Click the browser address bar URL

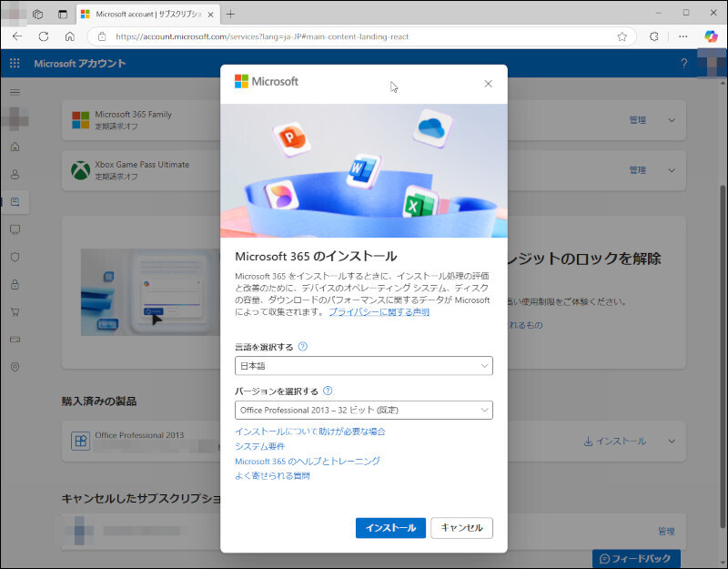click(x=262, y=36)
